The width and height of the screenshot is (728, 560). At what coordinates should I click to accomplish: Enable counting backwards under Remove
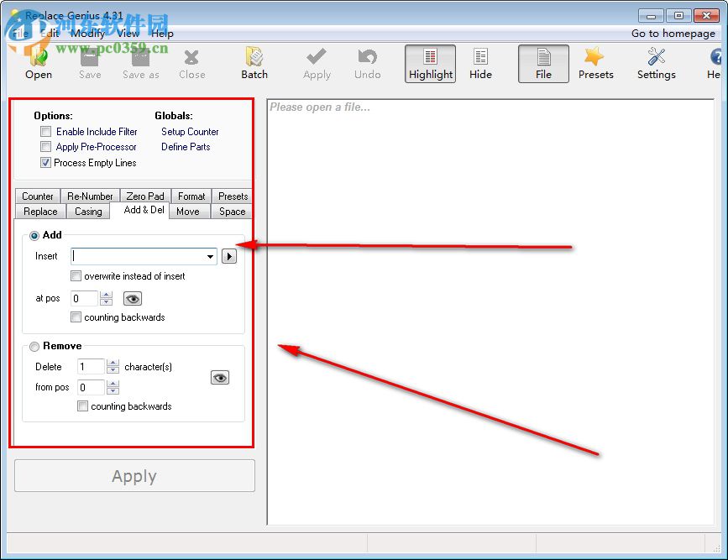82,406
